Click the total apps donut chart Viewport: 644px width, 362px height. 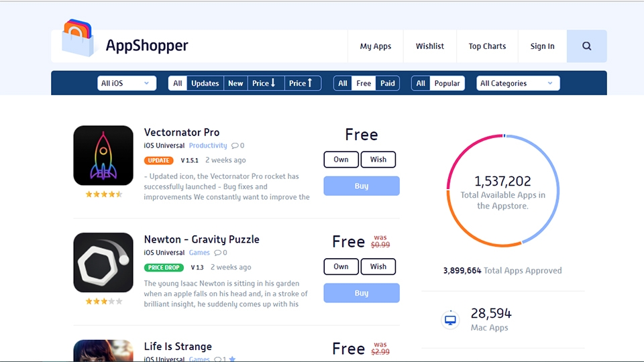502,190
